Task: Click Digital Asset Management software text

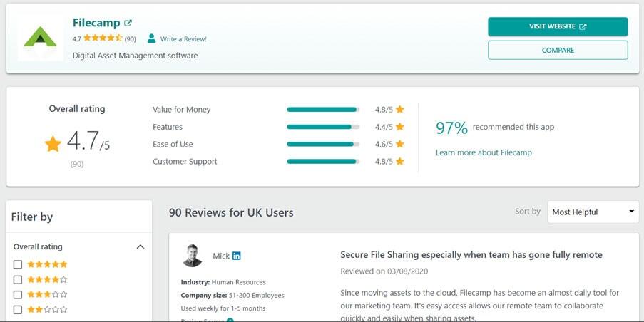Action: (x=135, y=56)
